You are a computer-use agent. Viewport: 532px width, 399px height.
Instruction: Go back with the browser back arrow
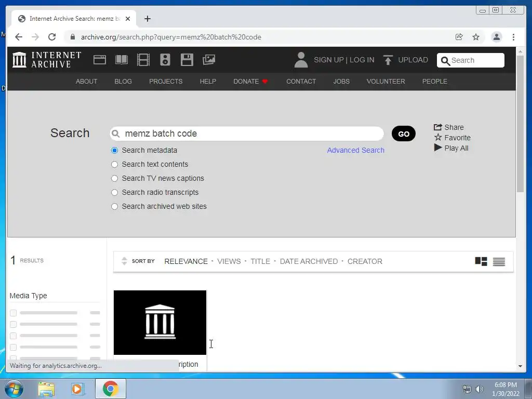pos(19,37)
